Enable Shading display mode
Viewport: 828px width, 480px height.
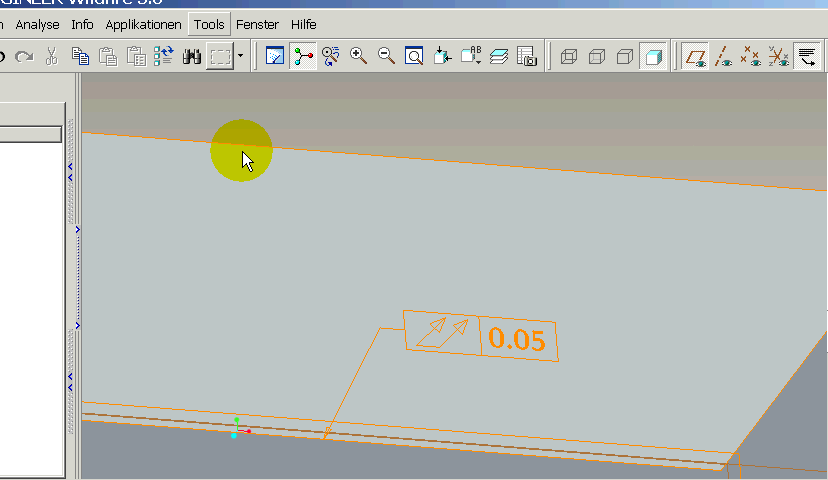coord(652,57)
